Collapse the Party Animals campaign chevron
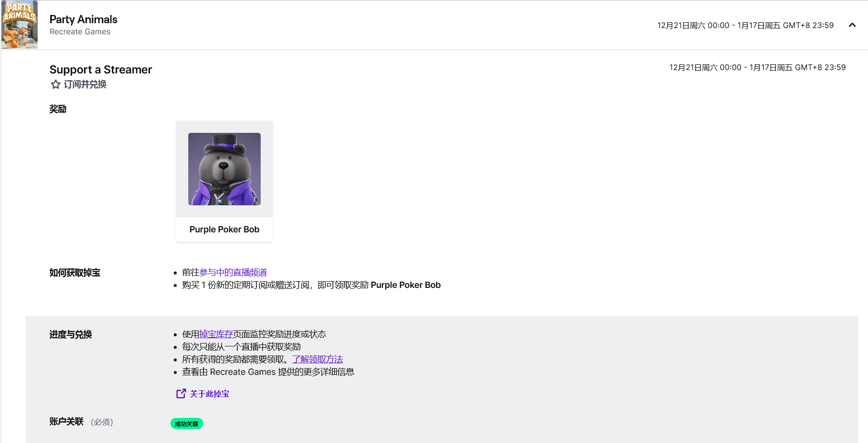The image size is (868, 443). tap(852, 25)
